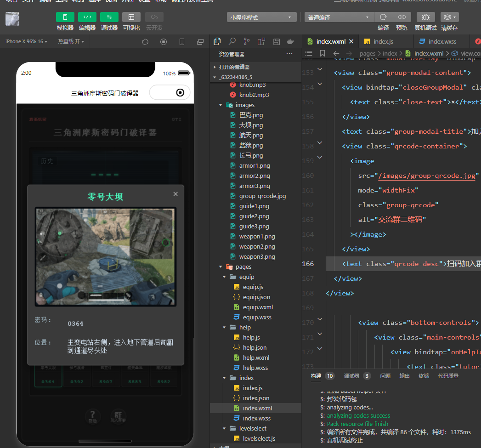The width and height of the screenshot is (481, 448).
Task: Open group-qrcode.jpg in file tree
Action: [262, 196]
